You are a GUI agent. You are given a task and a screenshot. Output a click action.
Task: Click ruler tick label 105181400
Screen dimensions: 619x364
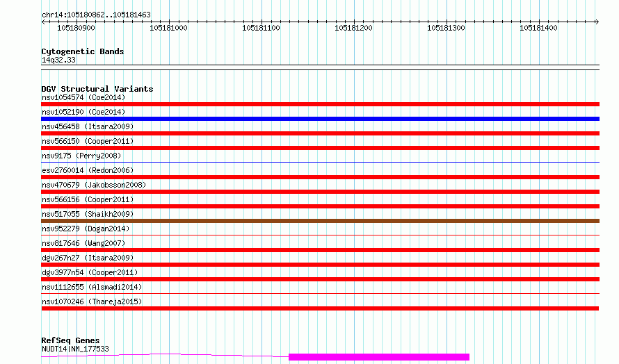point(538,28)
